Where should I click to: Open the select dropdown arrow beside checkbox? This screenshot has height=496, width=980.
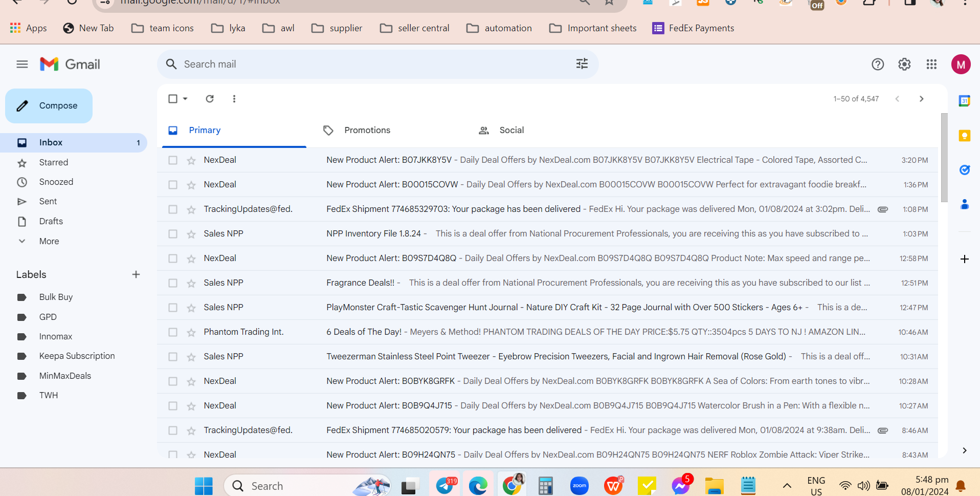click(185, 99)
